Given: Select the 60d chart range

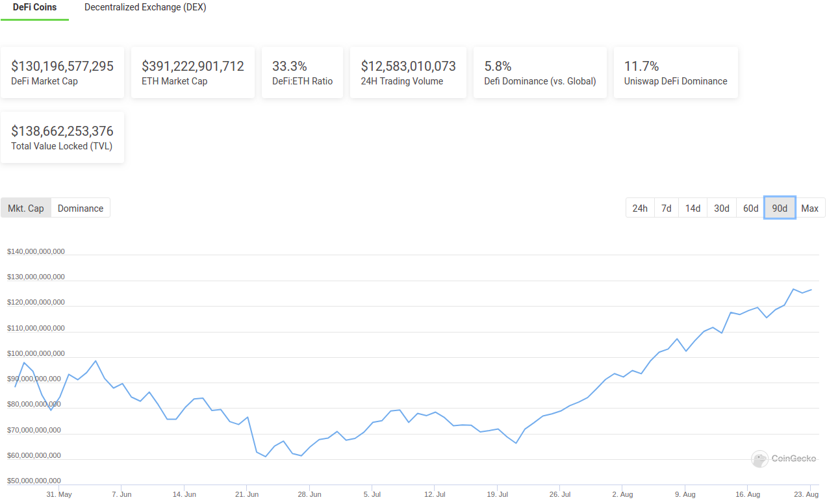Looking at the screenshot, I should 750,208.
